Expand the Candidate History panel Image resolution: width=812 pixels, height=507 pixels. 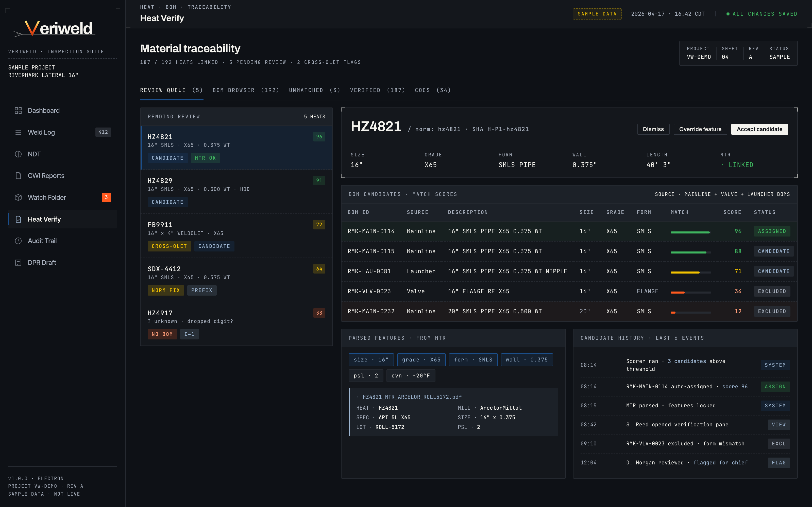[642, 338]
